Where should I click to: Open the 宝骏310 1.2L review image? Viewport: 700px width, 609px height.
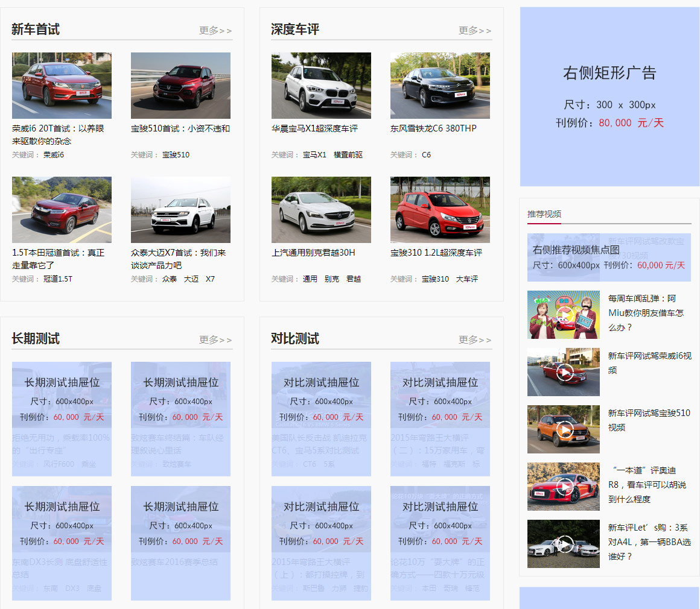(x=440, y=210)
